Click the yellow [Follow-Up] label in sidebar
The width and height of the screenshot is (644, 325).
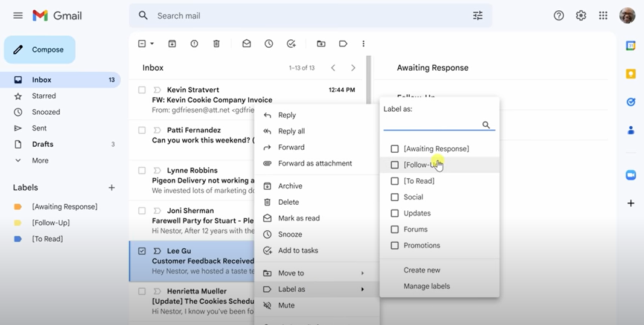51,223
